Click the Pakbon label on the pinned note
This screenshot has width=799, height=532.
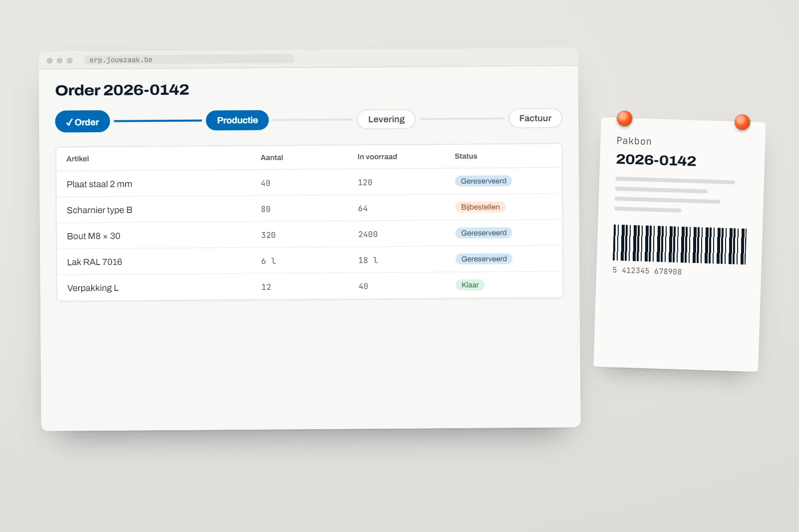pos(634,141)
